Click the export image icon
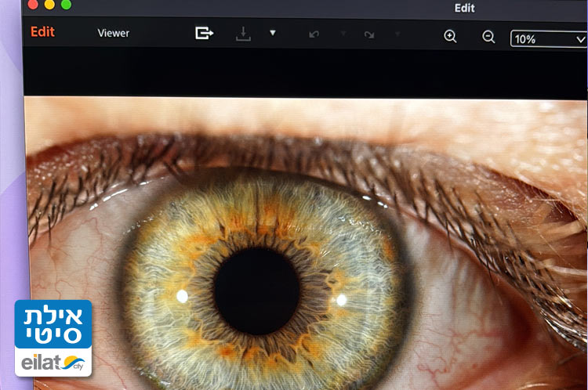This screenshot has width=588, height=390. (x=204, y=34)
